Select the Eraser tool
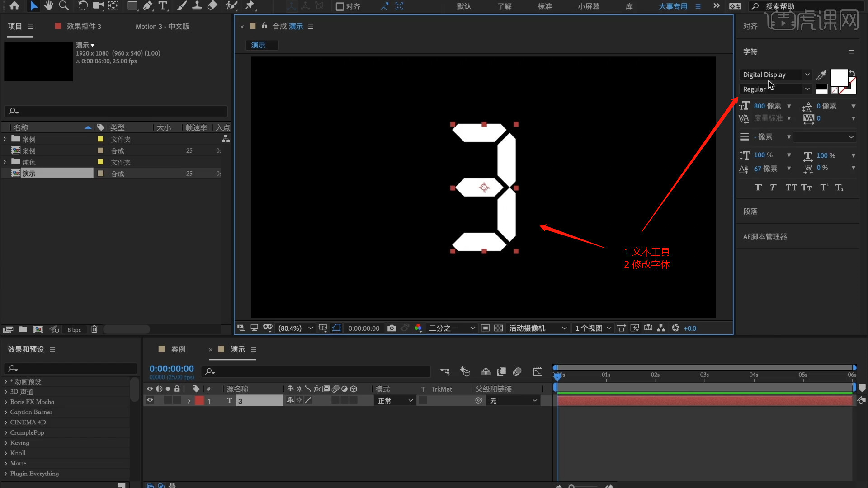The image size is (868, 488). (212, 6)
